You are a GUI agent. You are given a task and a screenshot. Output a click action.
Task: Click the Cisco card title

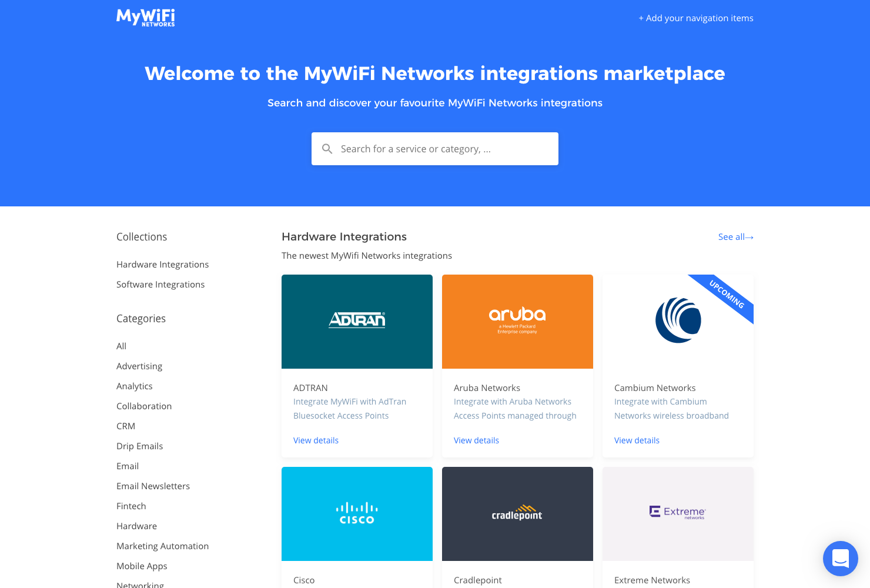pyautogui.click(x=304, y=580)
